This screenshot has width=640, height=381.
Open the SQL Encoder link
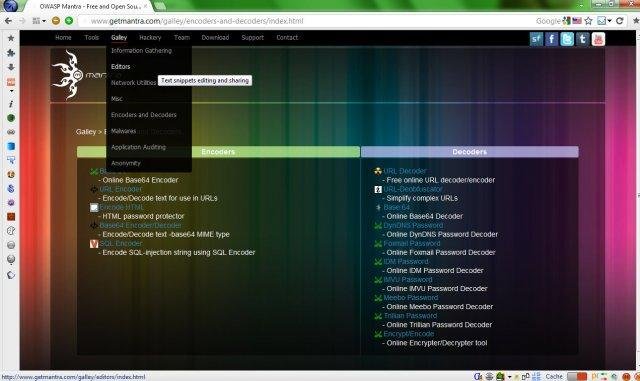coord(121,243)
